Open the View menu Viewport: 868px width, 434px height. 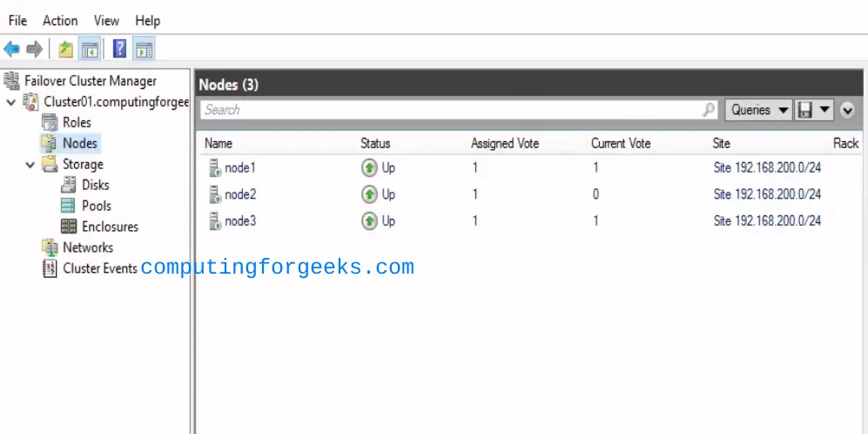tap(106, 21)
